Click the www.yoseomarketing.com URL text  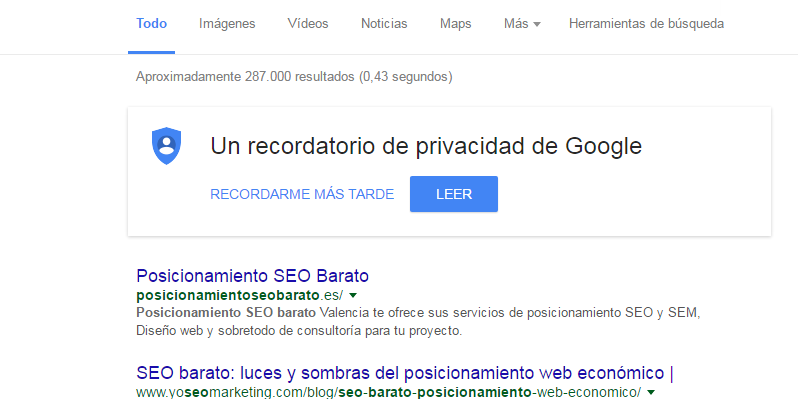click(389, 392)
